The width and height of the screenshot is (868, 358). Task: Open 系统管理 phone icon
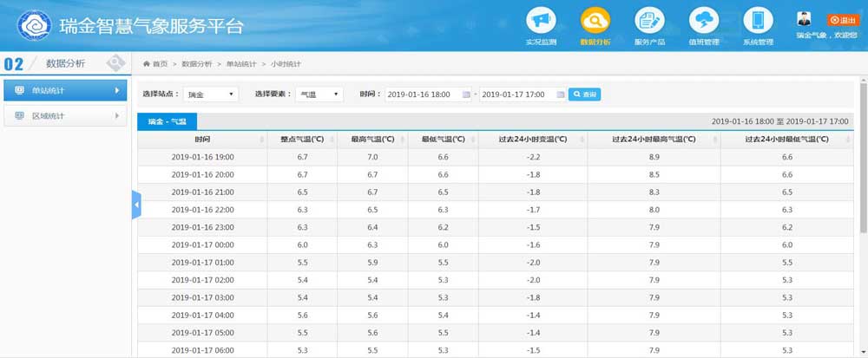[758, 20]
